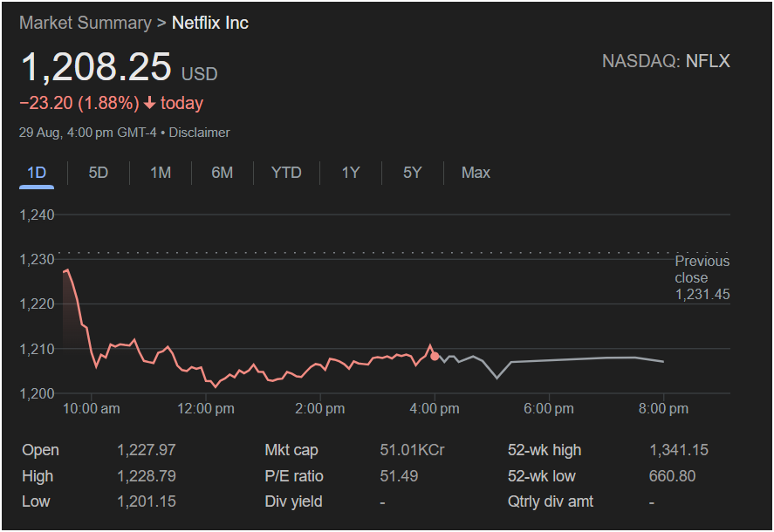Switch to the 1Y chart view
This screenshot has height=532, width=774.
click(x=351, y=173)
